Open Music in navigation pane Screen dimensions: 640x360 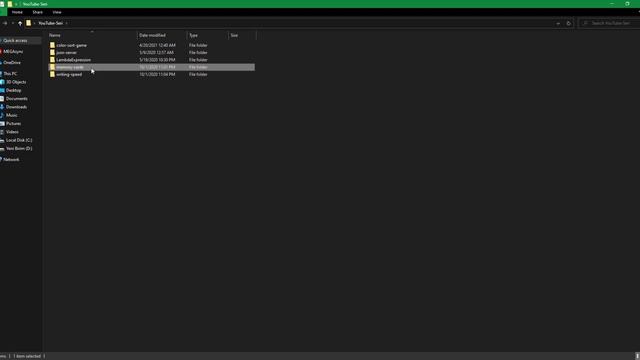(x=12, y=116)
